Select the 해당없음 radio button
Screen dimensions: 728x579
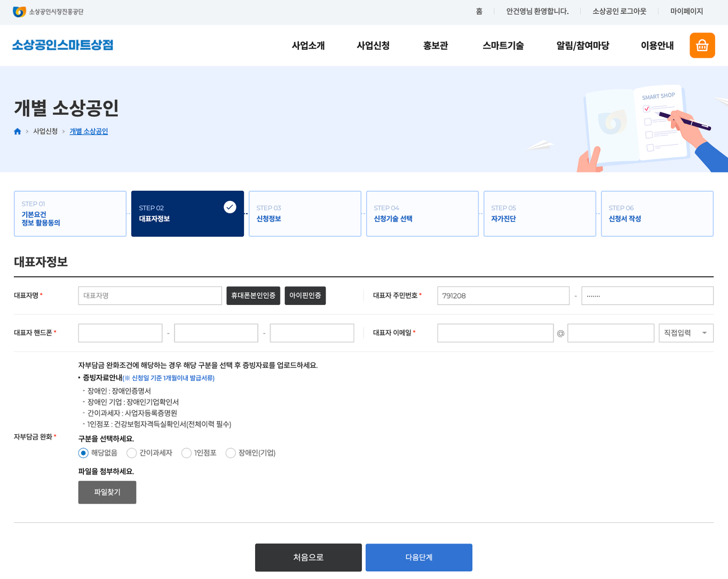coord(84,453)
